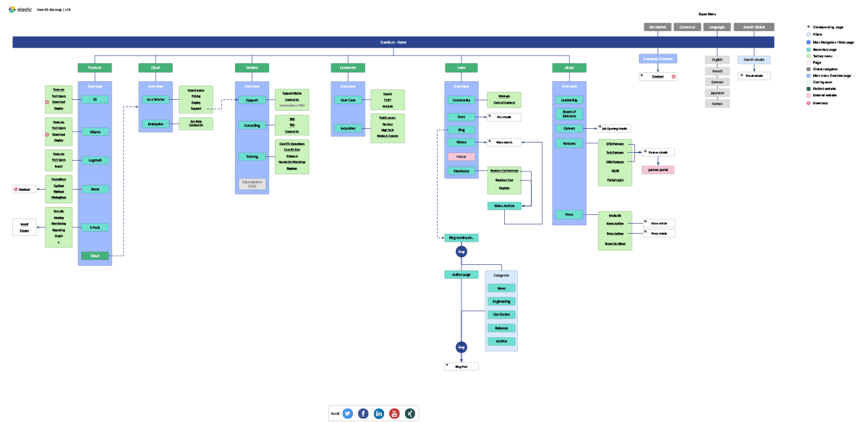Open the Languages super menu box
The width and height of the screenshot is (868, 422).
coord(717,27)
